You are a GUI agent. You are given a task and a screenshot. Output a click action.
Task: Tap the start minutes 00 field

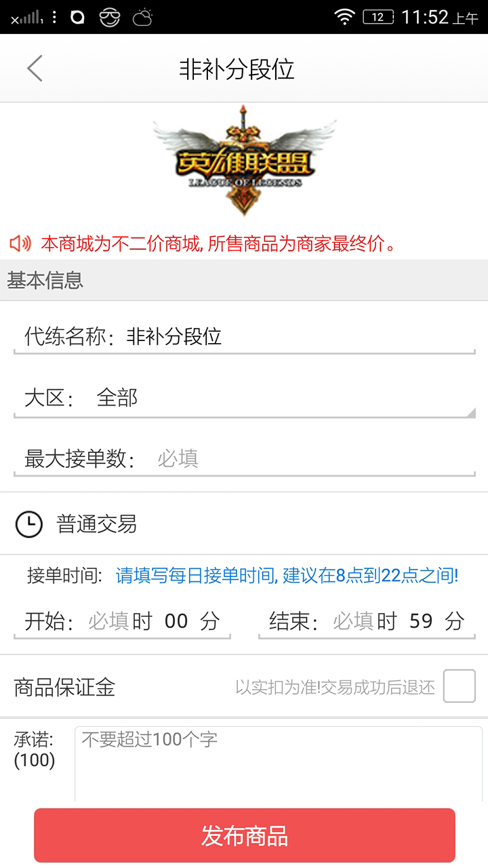tap(176, 621)
